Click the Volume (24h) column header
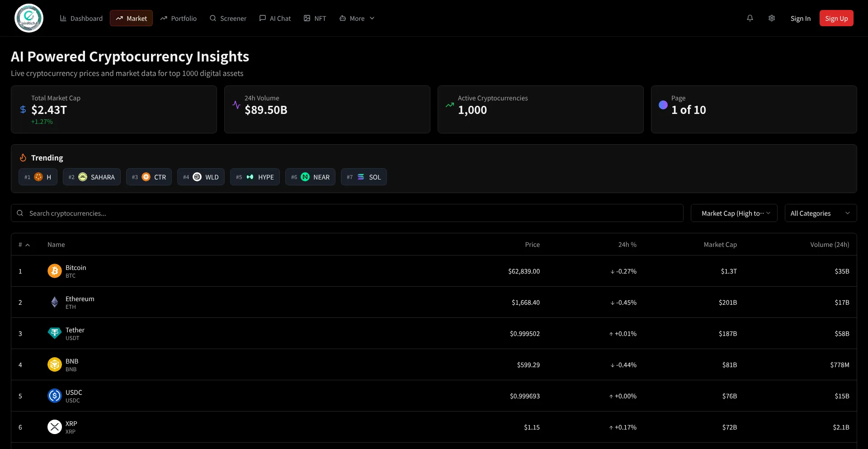This screenshot has width=868, height=449. [x=830, y=244]
